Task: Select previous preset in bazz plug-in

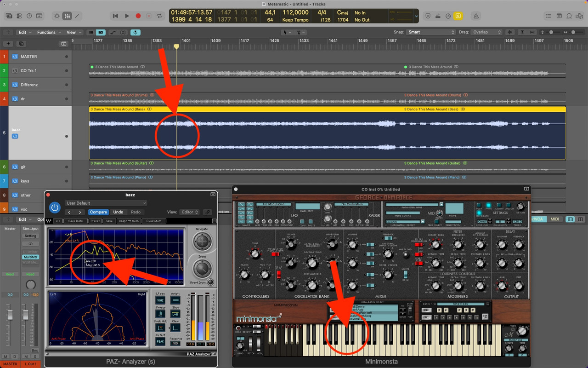Action: (x=69, y=212)
